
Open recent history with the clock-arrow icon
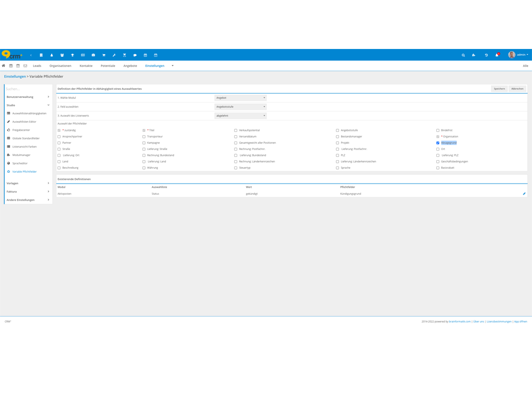(487, 55)
